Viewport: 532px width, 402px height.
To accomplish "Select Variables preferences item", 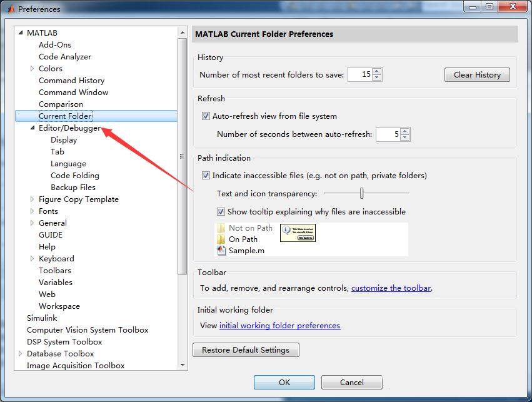I will (55, 282).
